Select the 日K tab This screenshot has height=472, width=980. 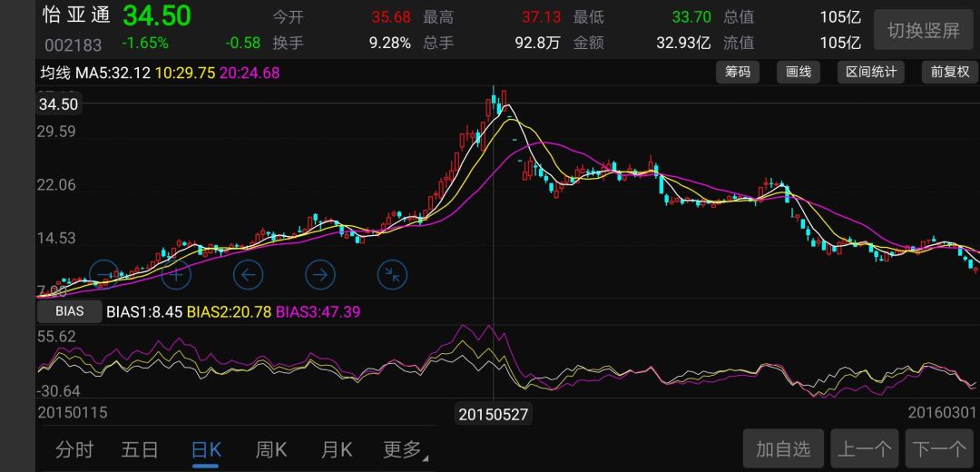pos(206,449)
